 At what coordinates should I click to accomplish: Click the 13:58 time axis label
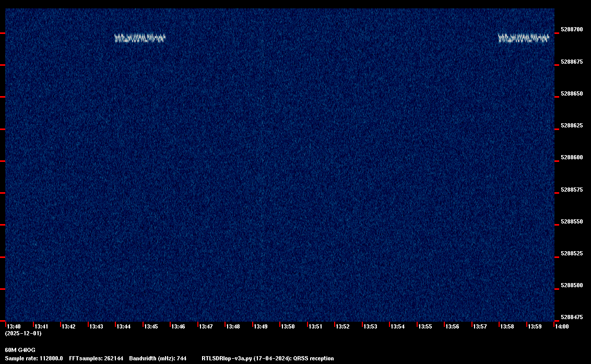point(507,326)
